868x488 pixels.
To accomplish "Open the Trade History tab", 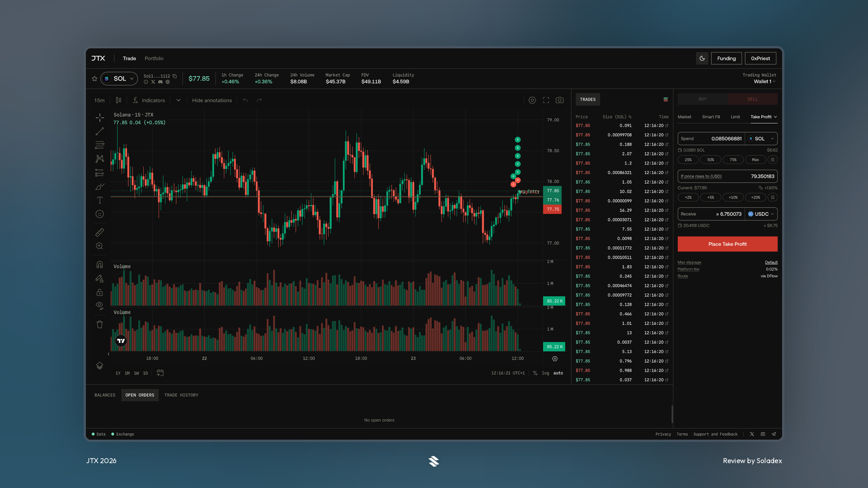I will (x=181, y=395).
